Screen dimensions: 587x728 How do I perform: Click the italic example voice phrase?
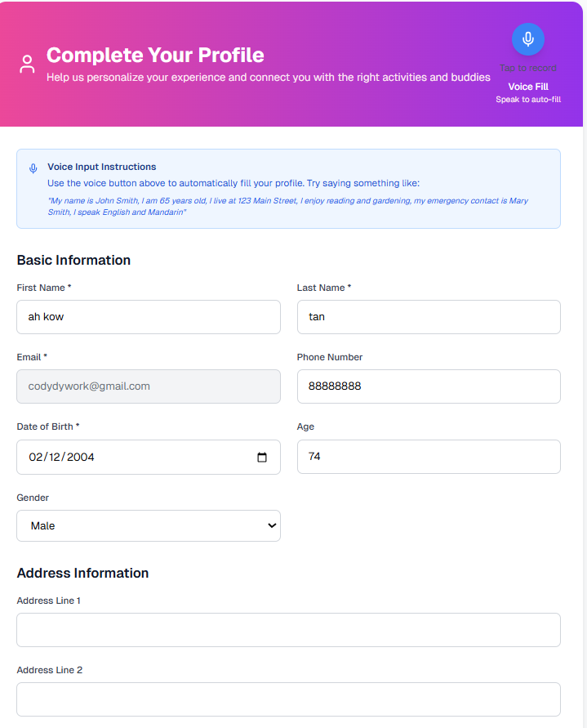click(288, 206)
